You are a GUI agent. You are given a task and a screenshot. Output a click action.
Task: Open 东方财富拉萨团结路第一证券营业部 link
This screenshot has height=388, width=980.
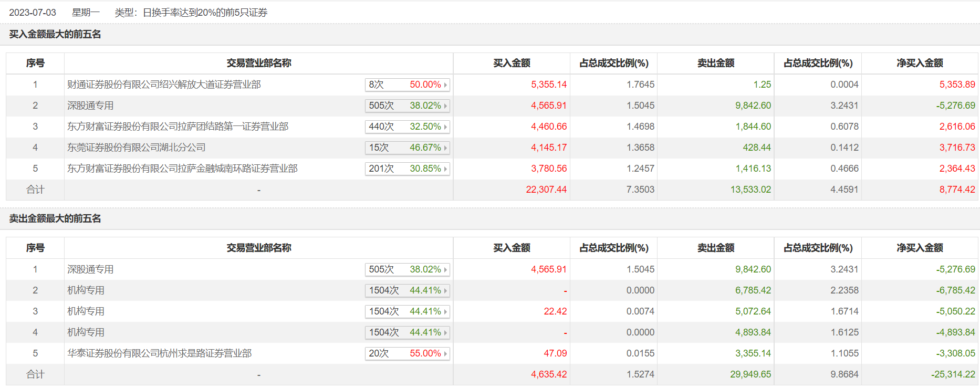pos(178,127)
